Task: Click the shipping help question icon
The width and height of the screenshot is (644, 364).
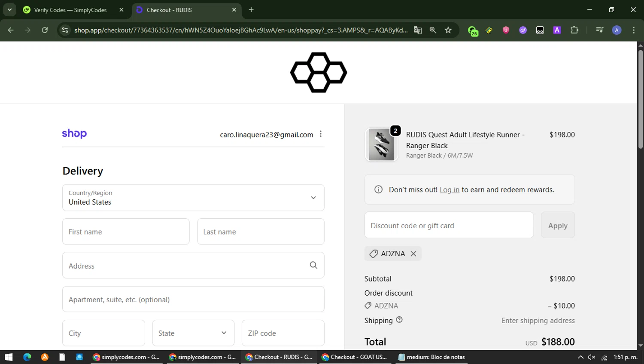Action: 399,320
